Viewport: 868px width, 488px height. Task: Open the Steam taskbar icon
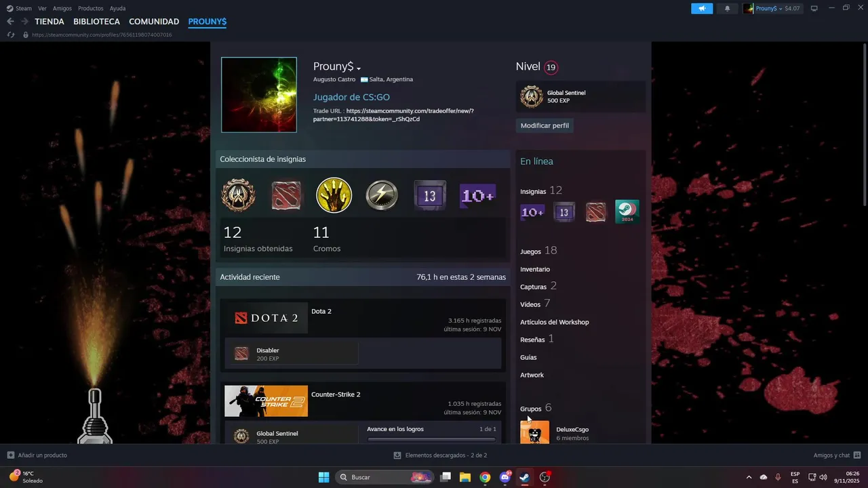(525, 477)
